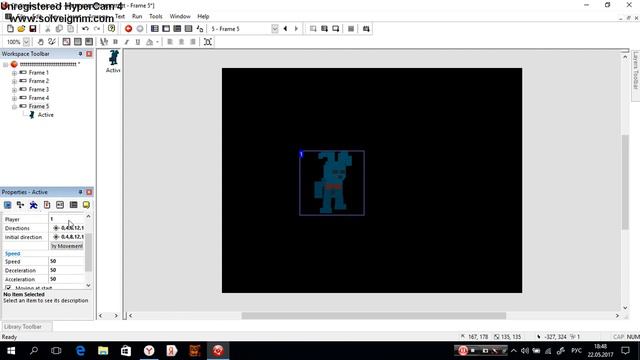Click the New file toolbar icon

click(10, 29)
